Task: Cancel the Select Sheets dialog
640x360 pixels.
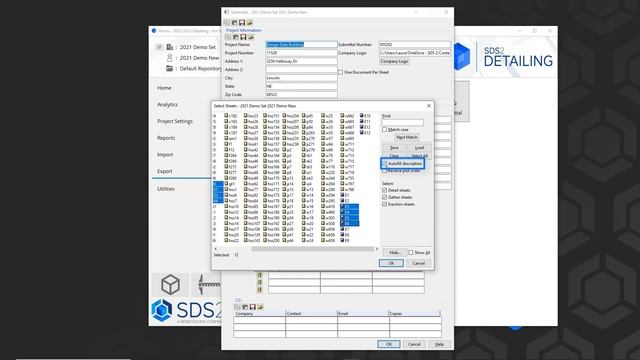Action: click(418, 263)
